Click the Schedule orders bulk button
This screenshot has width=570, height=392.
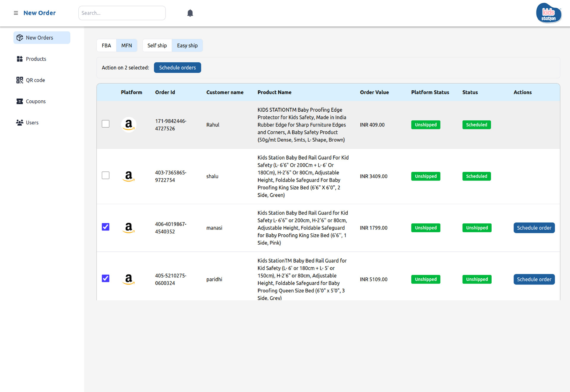(178, 68)
